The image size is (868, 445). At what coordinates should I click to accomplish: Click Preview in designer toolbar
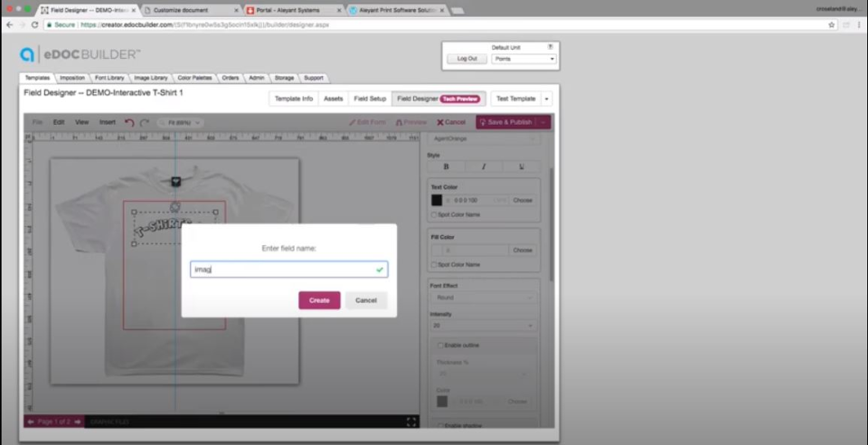pos(411,122)
